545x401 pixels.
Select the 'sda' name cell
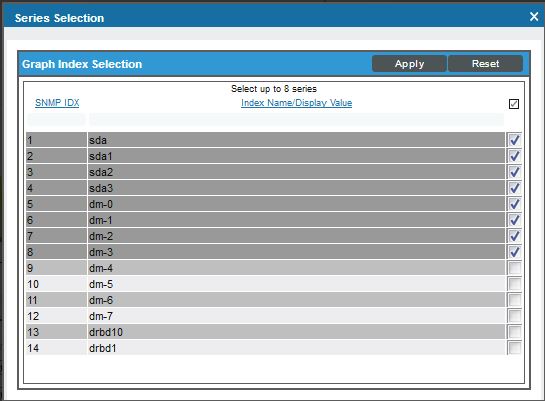coord(296,140)
